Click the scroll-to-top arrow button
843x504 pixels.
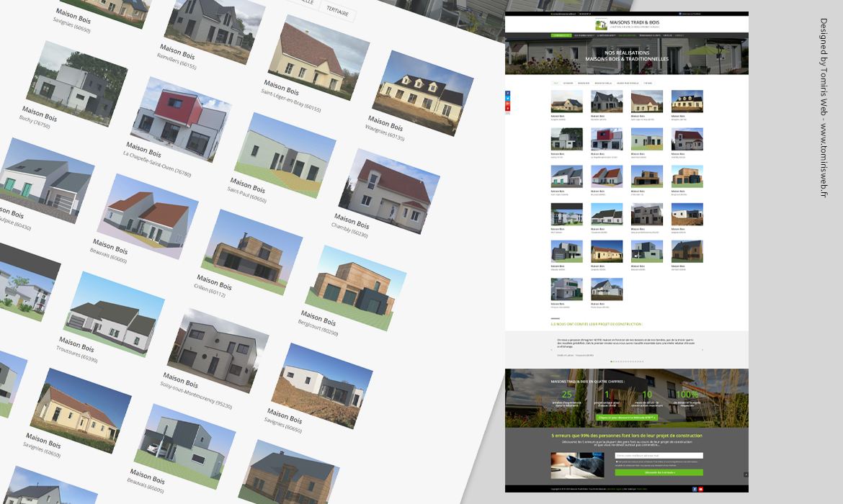[x=746, y=474]
